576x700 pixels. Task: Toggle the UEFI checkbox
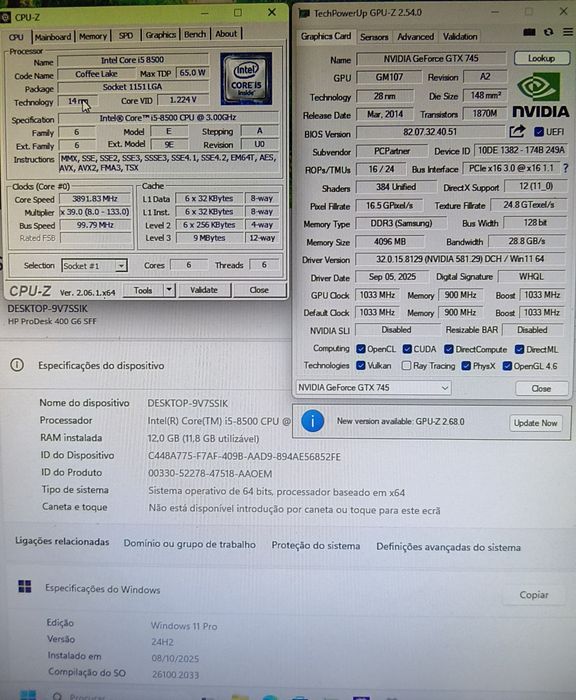(x=539, y=132)
